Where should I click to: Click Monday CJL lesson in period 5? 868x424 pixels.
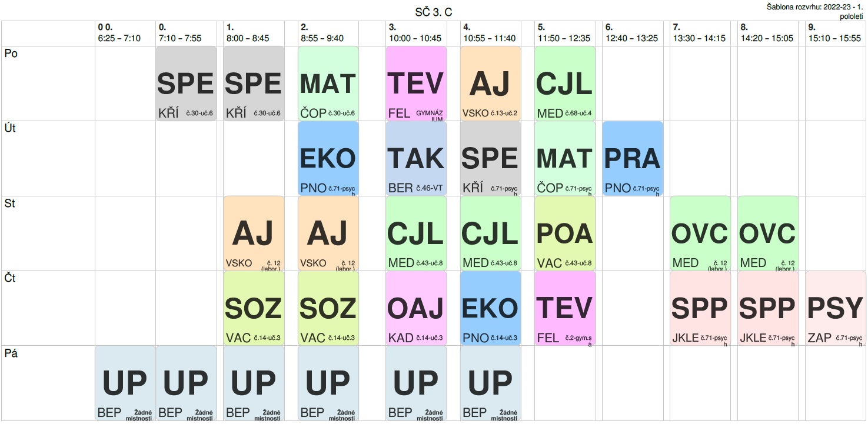click(x=564, y=84)
